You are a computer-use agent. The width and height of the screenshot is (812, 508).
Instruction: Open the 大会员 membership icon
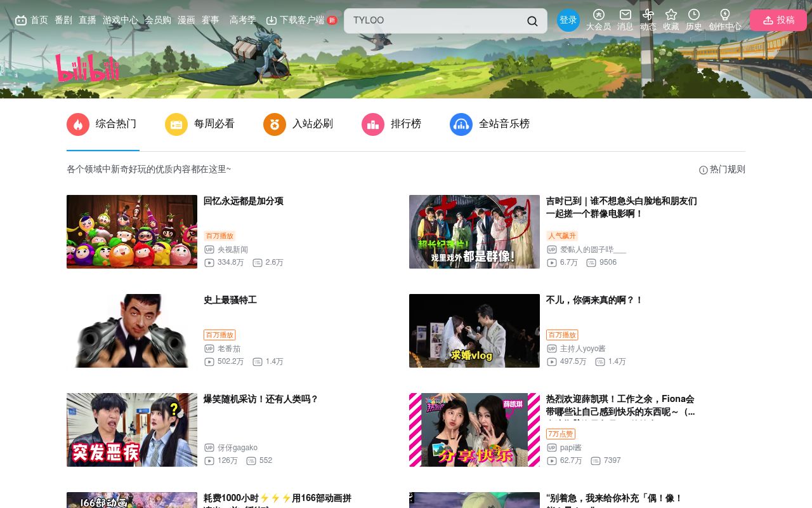pyautogui.click(x=598, y=14)
